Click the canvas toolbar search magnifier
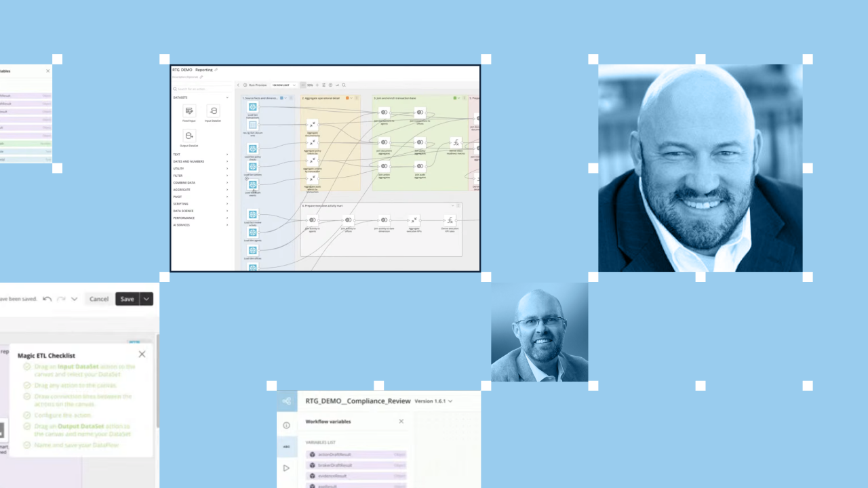 [x=344, y=85]
